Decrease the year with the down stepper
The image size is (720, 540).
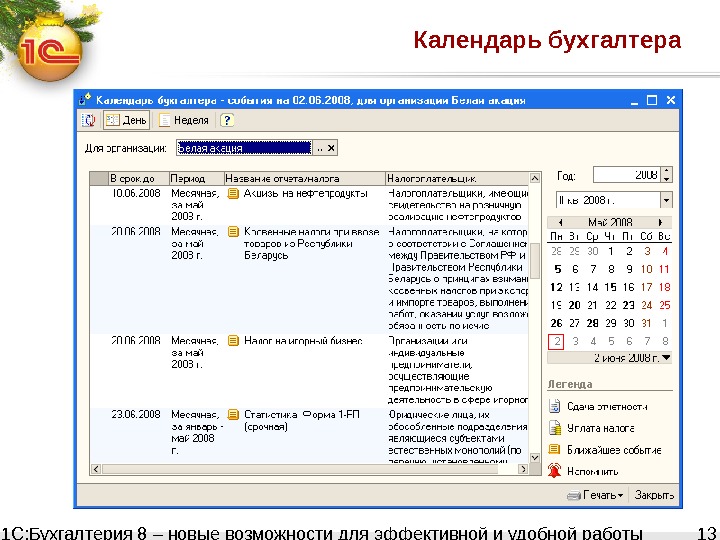(x=667, y=179)
